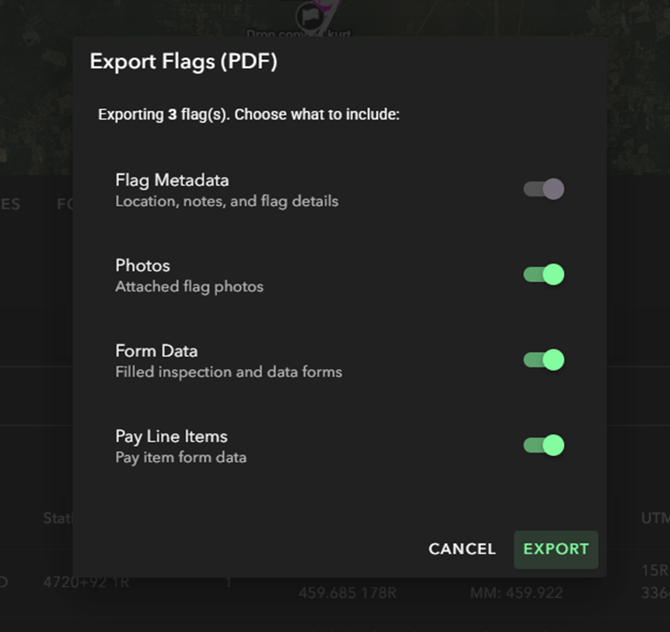This screenshot has height=632, width=670.
Task: Click the flag marker icon on the map
Action: [x=309, y=15]
